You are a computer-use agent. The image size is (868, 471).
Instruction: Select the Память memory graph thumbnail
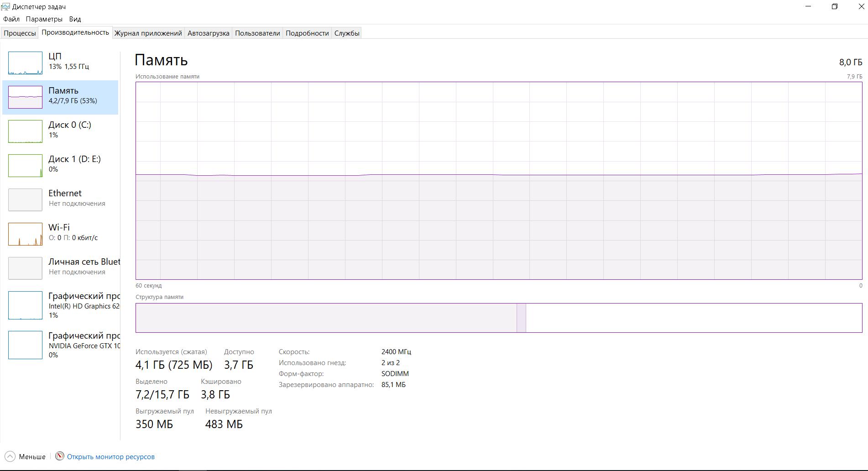pos(25,97)
